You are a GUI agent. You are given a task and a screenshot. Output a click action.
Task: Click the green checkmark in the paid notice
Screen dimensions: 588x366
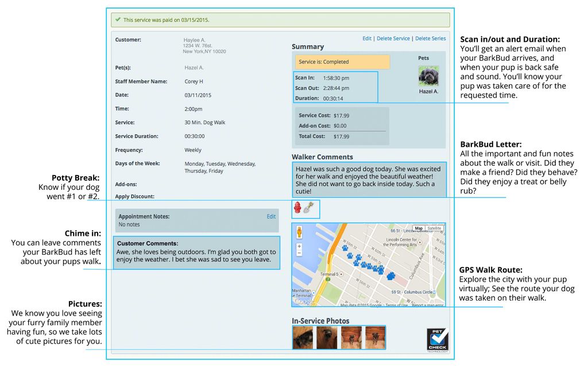tap(118, 20)
